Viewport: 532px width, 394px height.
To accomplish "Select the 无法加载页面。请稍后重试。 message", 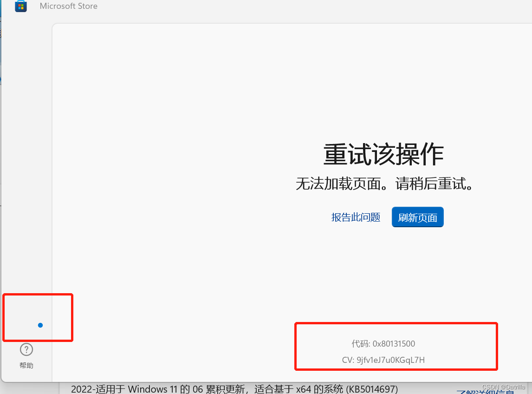I will point(384,184).
